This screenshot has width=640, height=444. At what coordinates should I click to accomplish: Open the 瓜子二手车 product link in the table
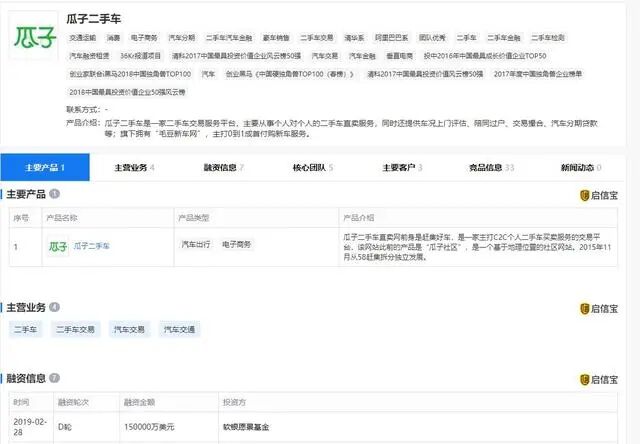click(x=91, y=246)
